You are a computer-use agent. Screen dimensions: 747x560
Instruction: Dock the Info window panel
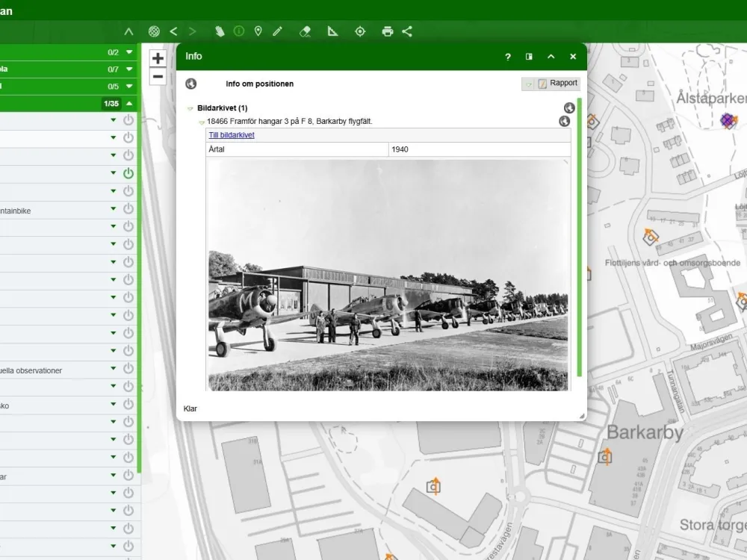(529, 57)
